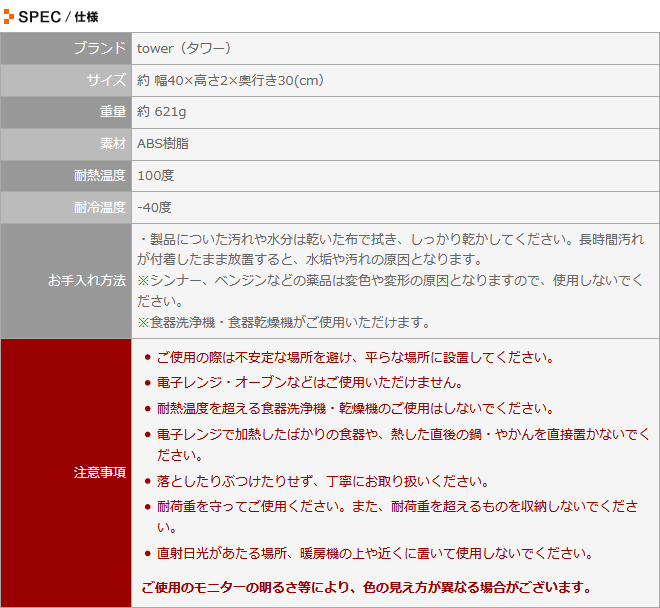Click the 約 621g weight value
The image size is (660, 608).
click(162, 112)
